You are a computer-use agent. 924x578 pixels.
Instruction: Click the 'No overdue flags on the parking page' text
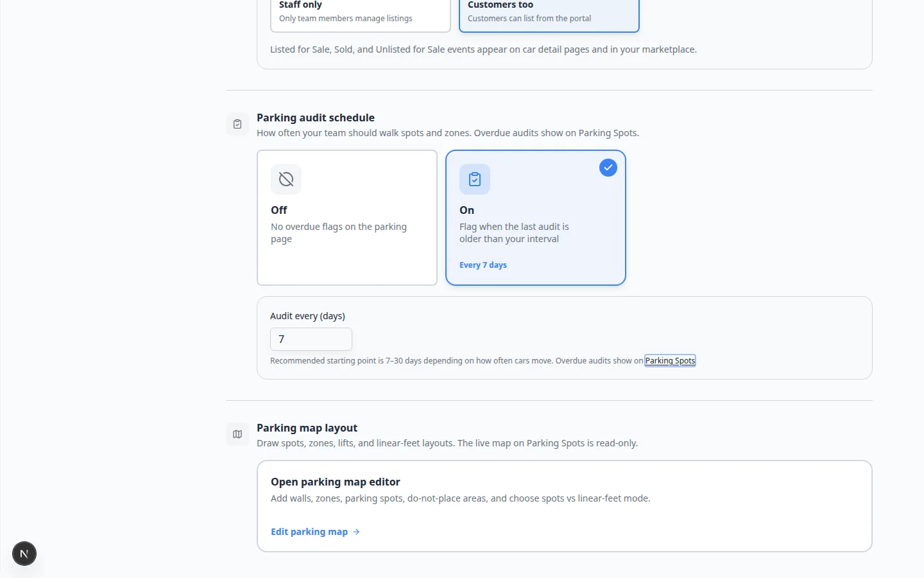click(x=339, y=232)
